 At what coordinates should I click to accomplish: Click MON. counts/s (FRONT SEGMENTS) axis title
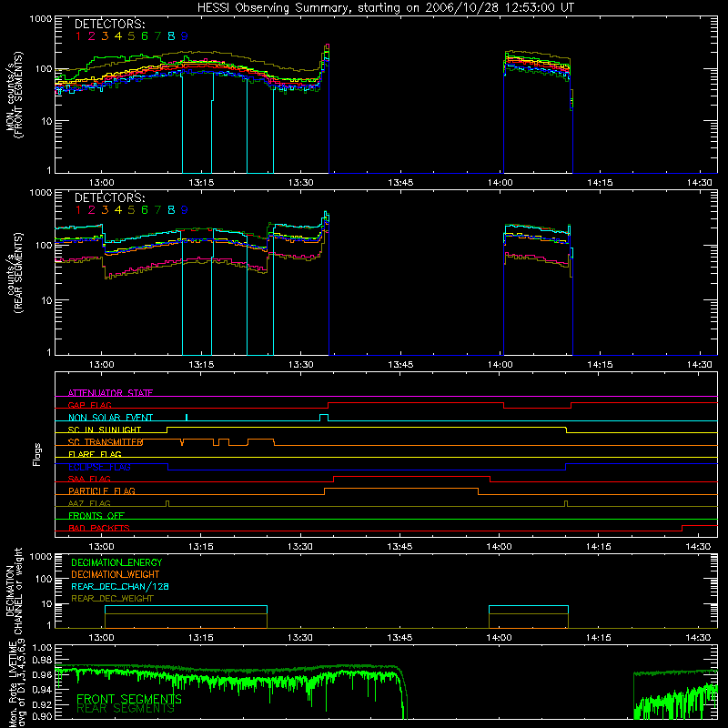point(15,95)
